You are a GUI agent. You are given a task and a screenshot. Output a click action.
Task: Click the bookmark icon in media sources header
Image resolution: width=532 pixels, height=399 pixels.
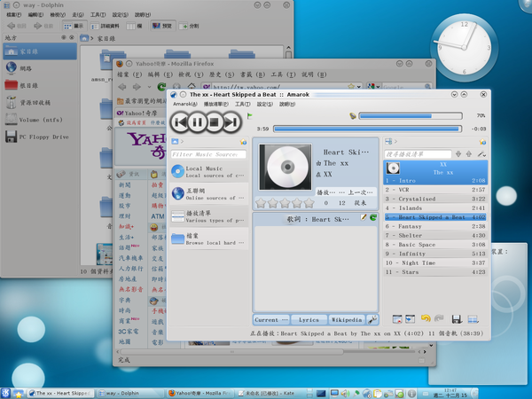(x=243, y=142)
